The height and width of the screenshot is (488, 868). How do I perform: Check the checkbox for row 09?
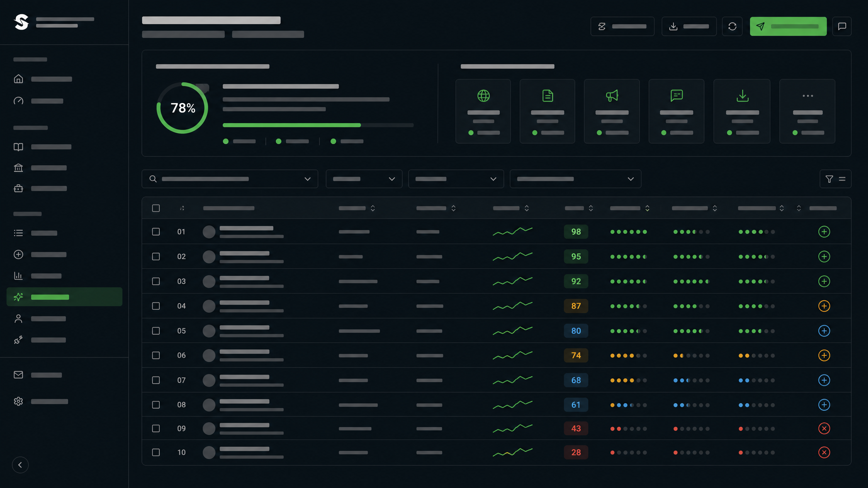(x=156, y=428)
